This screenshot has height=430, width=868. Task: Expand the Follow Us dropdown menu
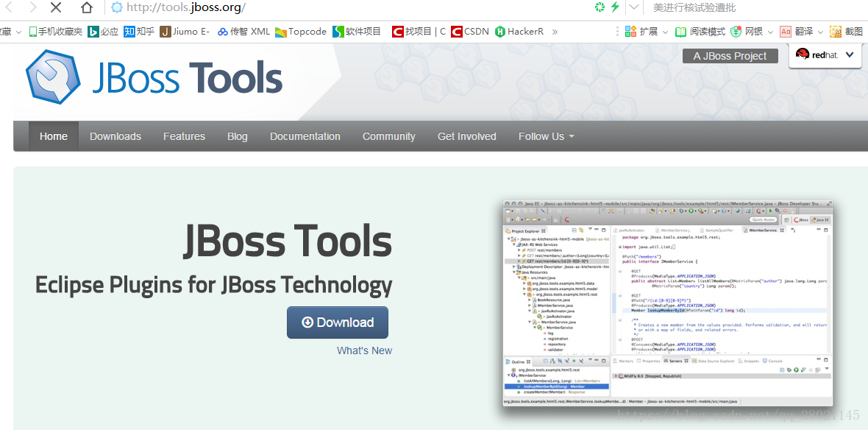(x=547, y=136)
